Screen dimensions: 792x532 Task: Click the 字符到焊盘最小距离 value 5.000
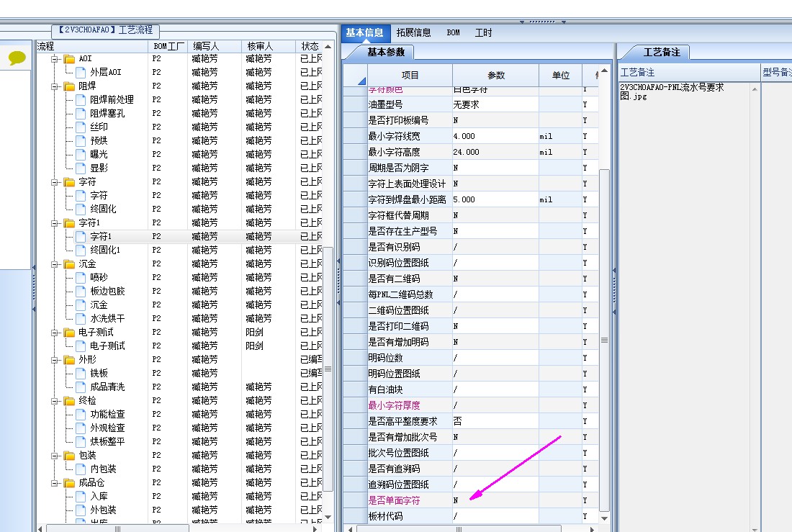tap(495, 199)
